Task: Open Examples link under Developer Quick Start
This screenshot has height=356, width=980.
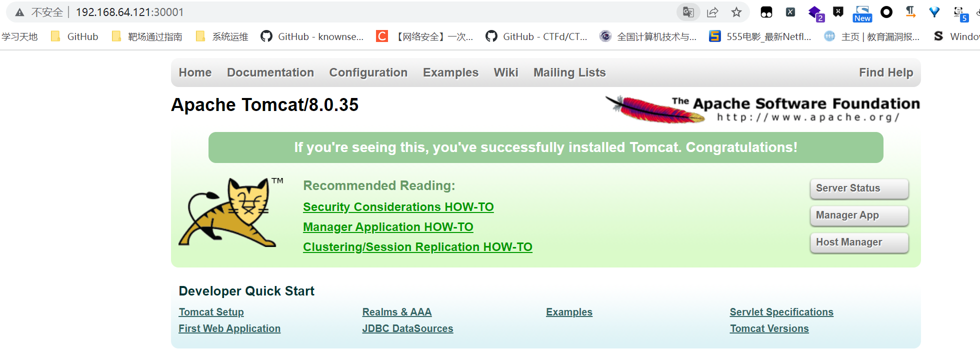Action: pyautogui.click(x=569, y=312)
